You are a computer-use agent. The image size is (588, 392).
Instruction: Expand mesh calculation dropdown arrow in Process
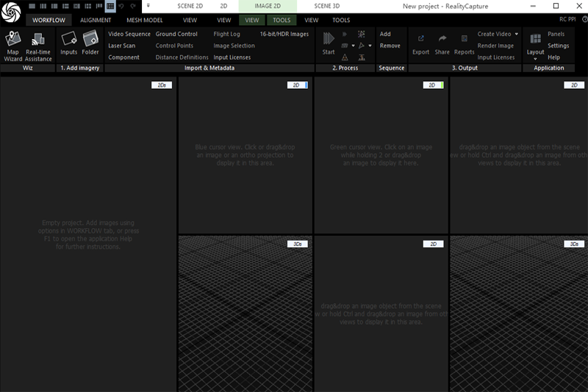tap(370, 46)
